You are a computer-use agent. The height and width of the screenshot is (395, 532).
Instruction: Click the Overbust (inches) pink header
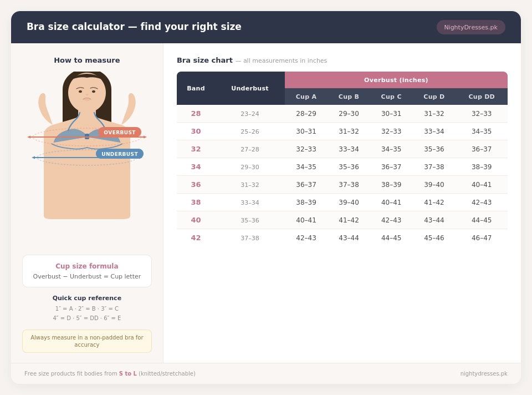(x=396, y=80)
